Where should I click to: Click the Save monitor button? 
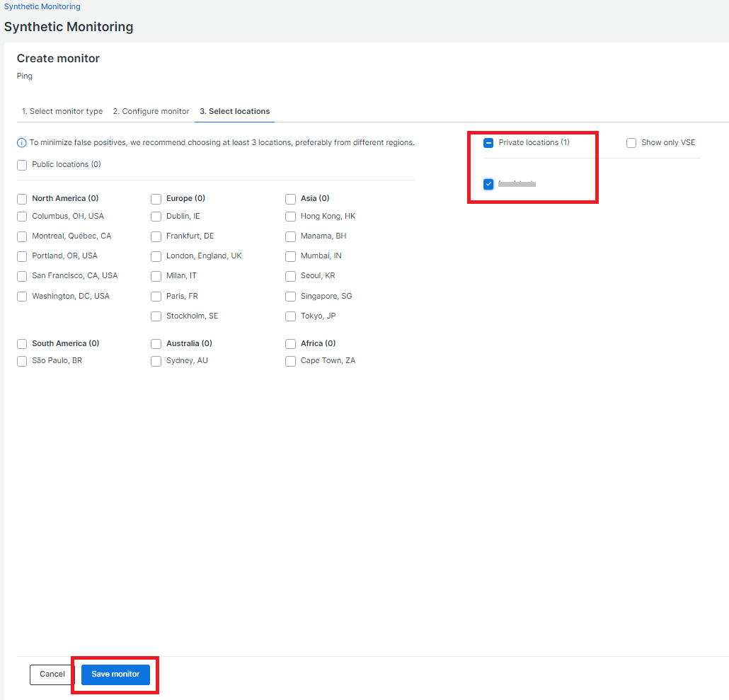pos(115,675)
